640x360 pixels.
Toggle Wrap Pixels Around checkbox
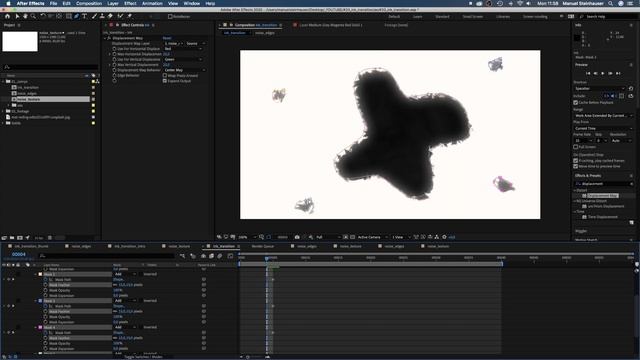pyautogui.click(x=165, y=76)
